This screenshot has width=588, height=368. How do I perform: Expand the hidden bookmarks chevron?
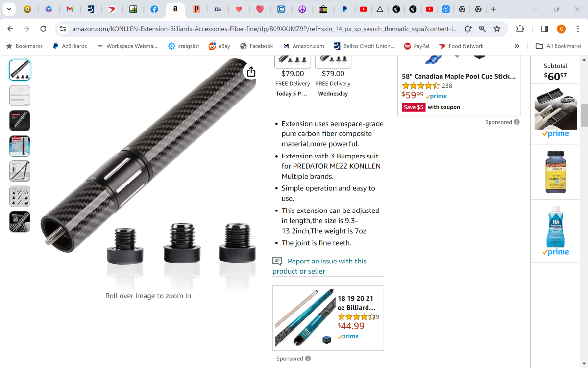(x=517, y=46)
